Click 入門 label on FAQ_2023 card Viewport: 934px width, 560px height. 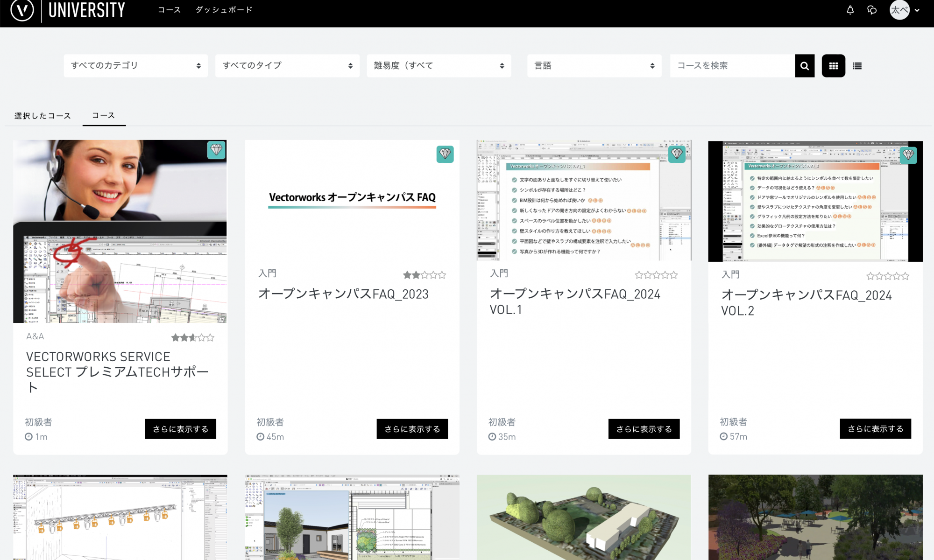[268, 273]
